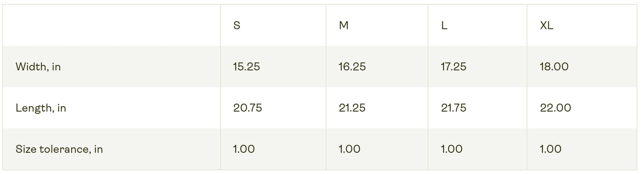The width and height of the screenshot is (644, 174).
Task: Select the XL size column header
Action: (546, 25)
